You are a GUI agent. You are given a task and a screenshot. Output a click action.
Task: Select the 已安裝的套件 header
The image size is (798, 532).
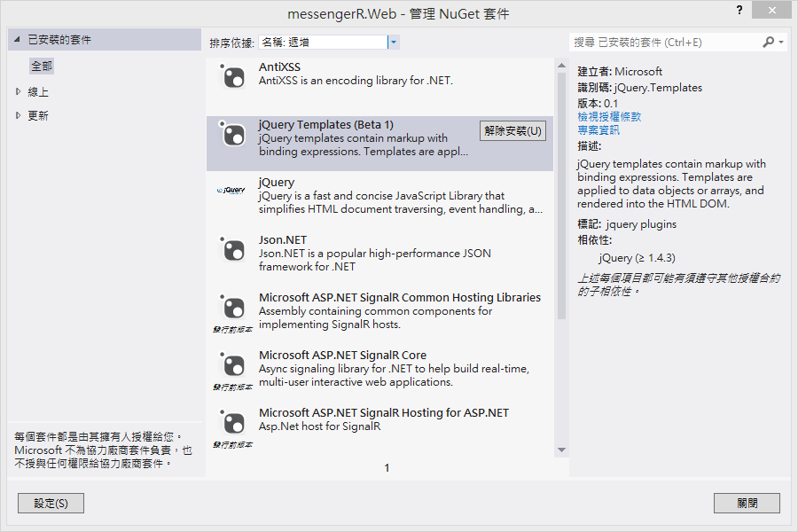[105, 40]
